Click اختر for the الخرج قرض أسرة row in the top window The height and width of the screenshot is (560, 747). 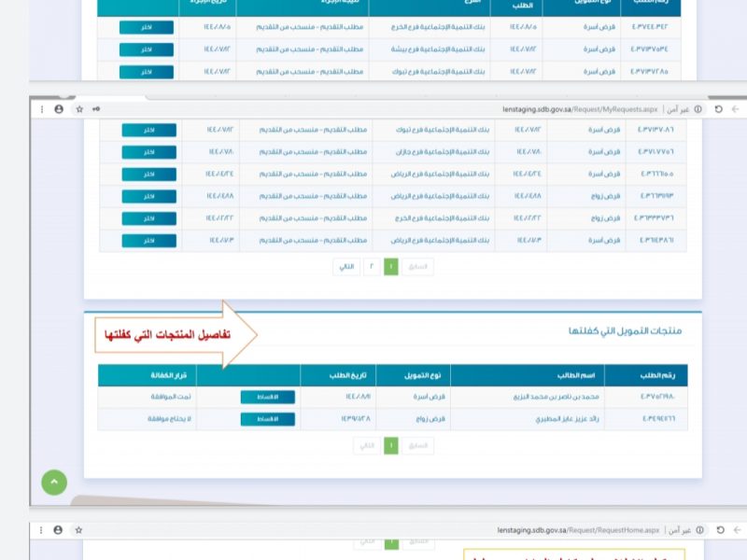coord(147,28)
